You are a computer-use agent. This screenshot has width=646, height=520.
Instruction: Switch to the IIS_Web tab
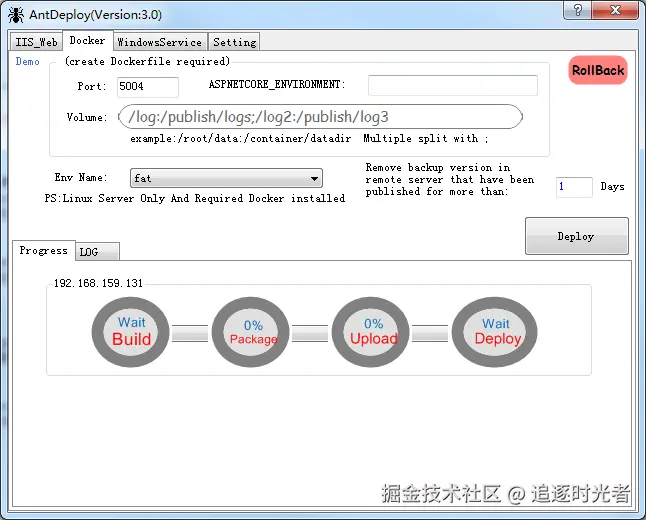tap(36, 42)
